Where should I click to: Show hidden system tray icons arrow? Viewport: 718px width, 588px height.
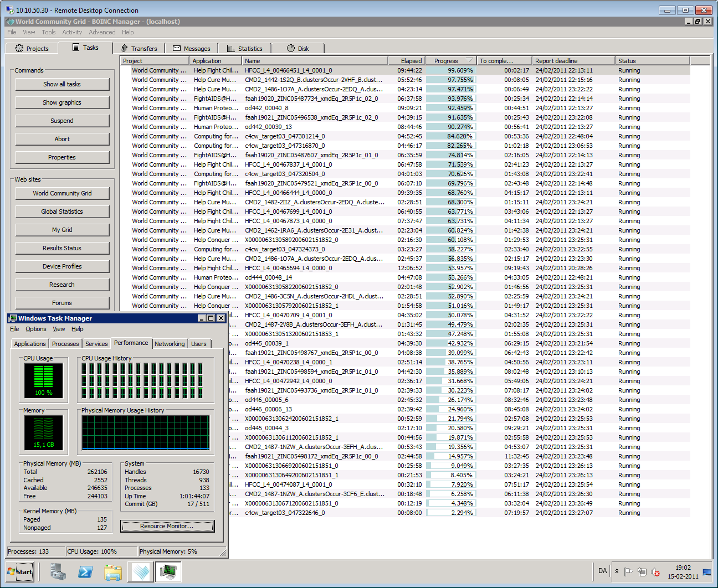[617, 571]
